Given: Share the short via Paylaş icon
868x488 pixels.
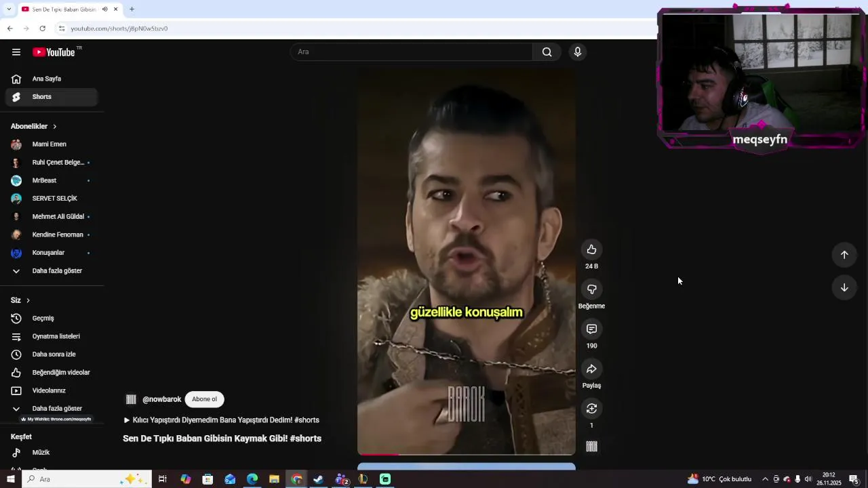Looking at the screenshot, I should pos(591,369).
